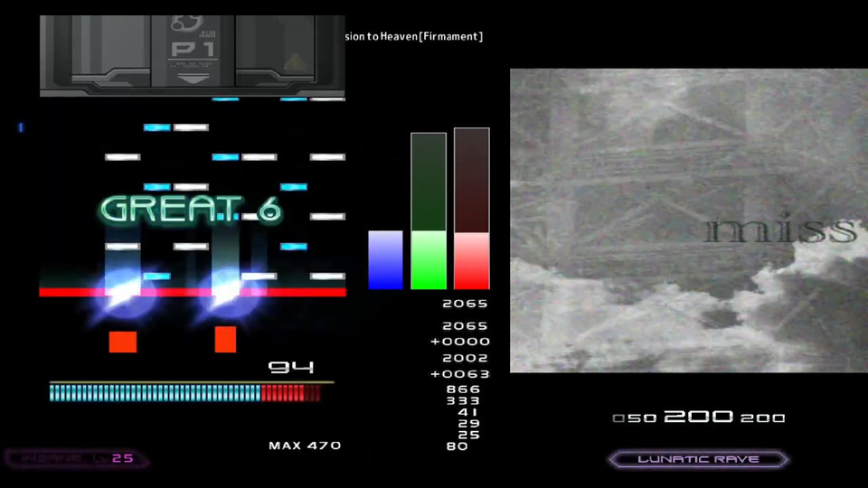Viewport: 868px width, 488px height.
Task: Click the 29 judgment count
Action: coord(469,423)
